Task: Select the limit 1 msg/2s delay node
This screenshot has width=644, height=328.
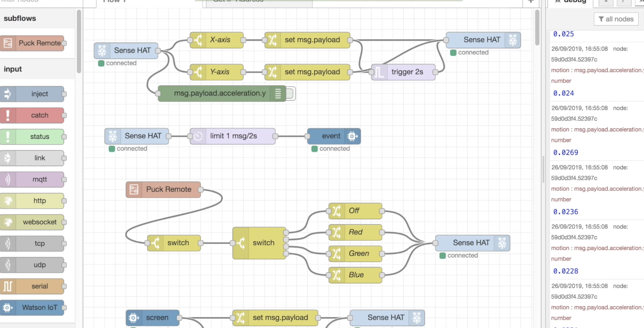Action: [232, 136]
